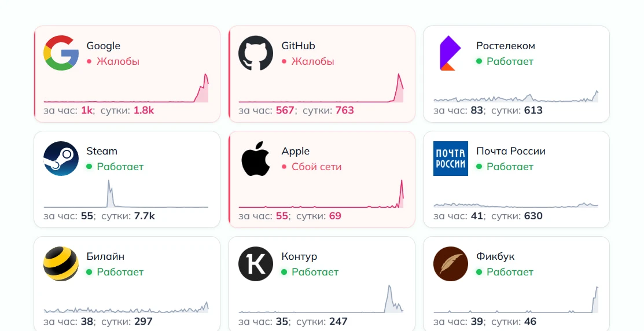Click the Контур K logo
The width and height of the screenshot is (644, 331).
pyautogui.click(x=256, y=264)
